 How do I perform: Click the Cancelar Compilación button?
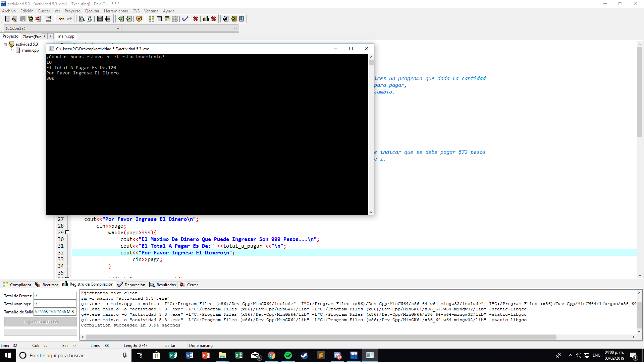tap(41, 322)
